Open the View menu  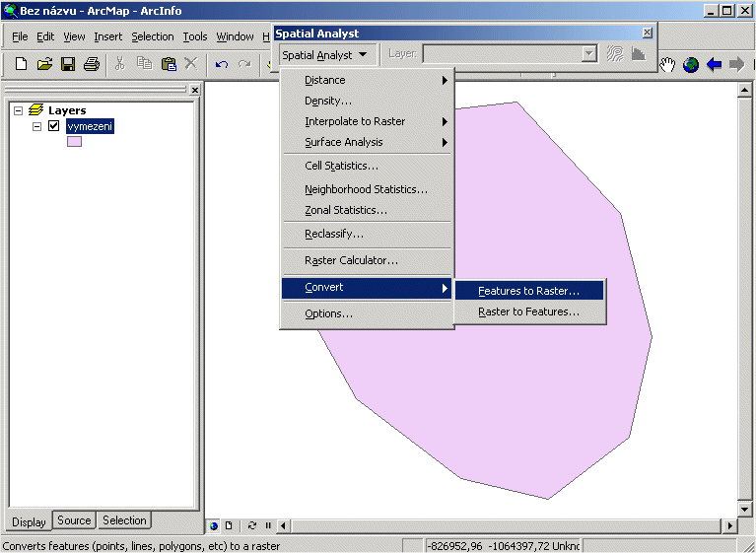74,36
